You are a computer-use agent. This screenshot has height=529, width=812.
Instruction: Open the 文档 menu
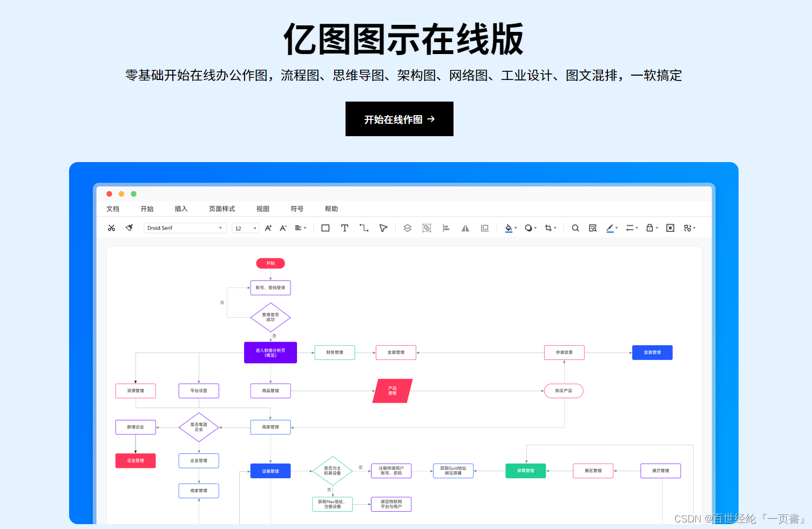point(113,209)
